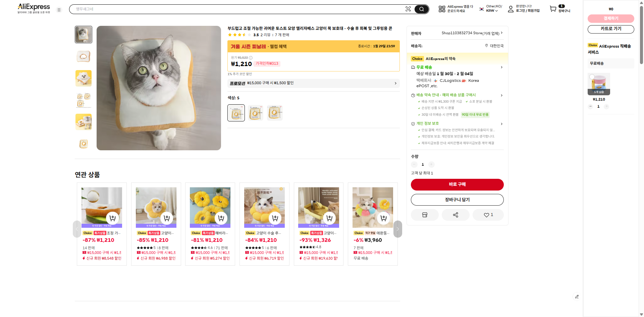
Task: Click the red buy-now button
Action: click(x=457, y=184)
